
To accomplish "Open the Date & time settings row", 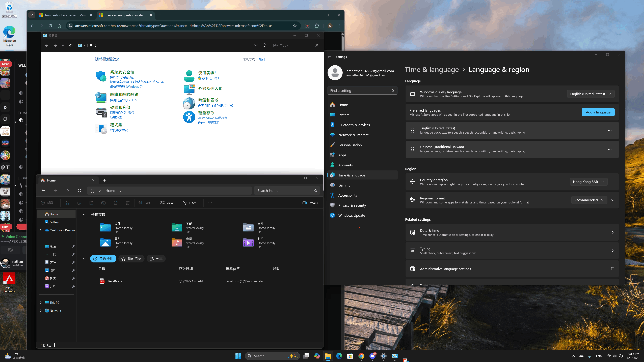I will point(512,232).
